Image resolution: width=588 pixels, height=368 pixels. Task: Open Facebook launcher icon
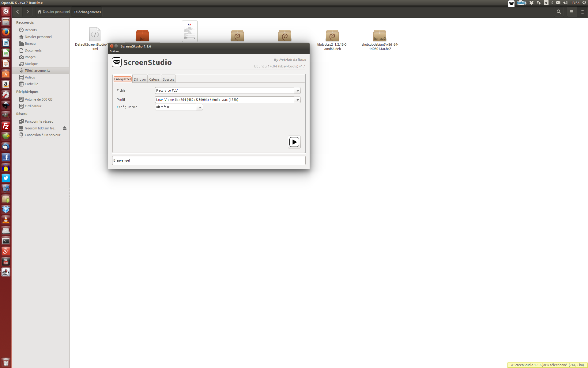pos(6,157)
